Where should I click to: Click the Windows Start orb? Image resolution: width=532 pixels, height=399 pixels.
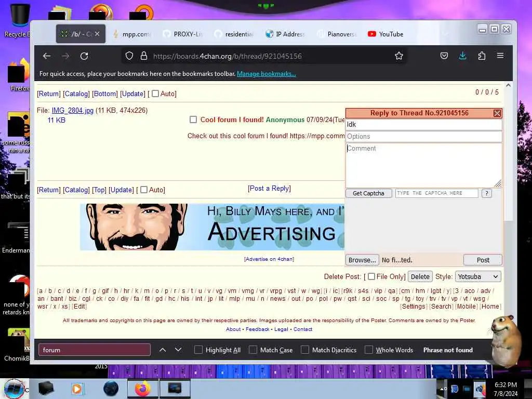click(x=14, y=389)
